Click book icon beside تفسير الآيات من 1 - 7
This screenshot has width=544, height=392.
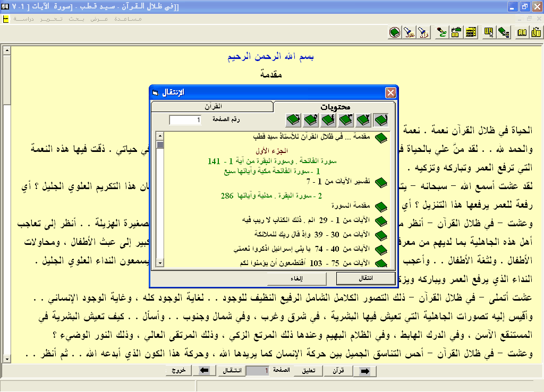click(381, 183)
